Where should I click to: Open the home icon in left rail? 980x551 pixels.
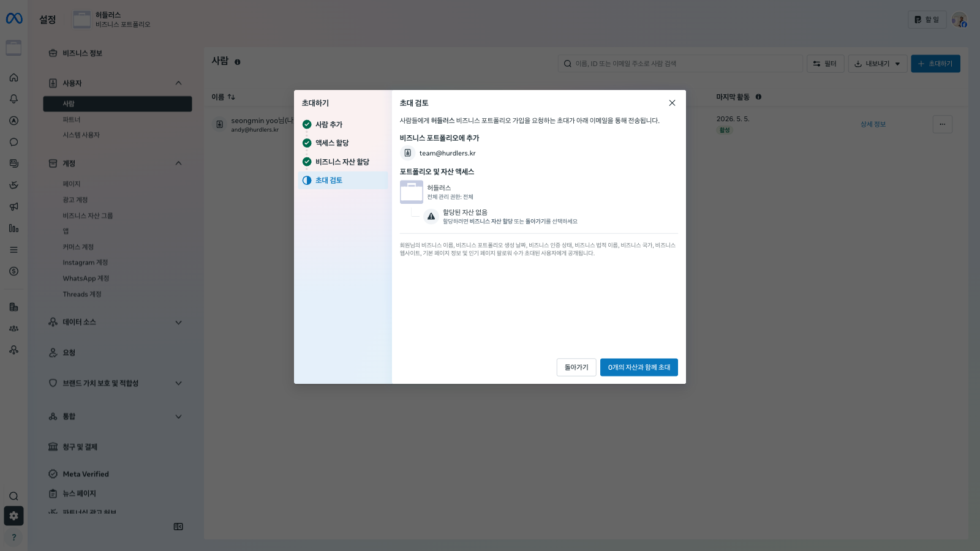[x=13, y=78]
